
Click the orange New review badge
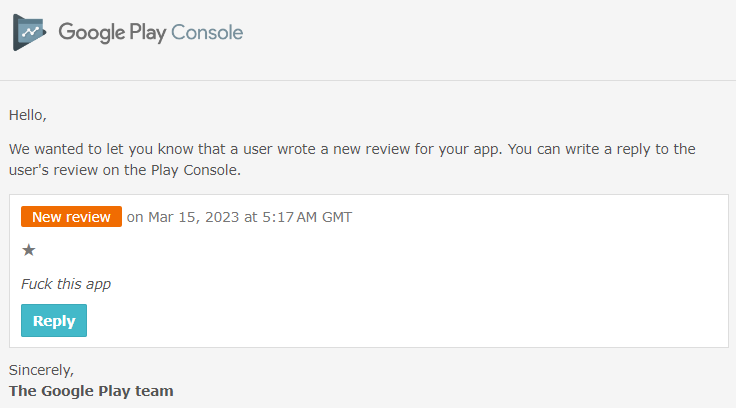(71, 216)
